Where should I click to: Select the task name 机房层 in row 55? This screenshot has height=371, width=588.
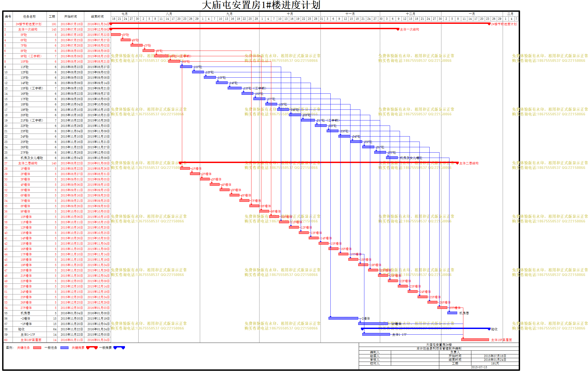[x=25, y=313]
